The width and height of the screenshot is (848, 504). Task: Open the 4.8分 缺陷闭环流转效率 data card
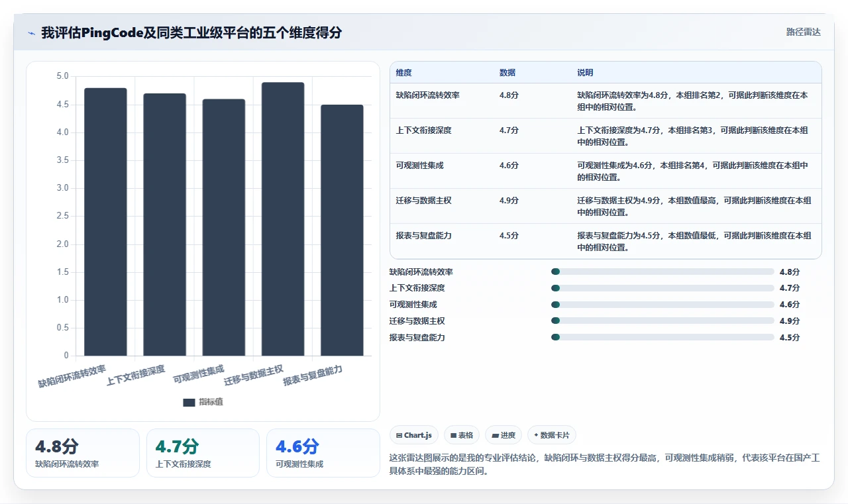coord(83,453)
